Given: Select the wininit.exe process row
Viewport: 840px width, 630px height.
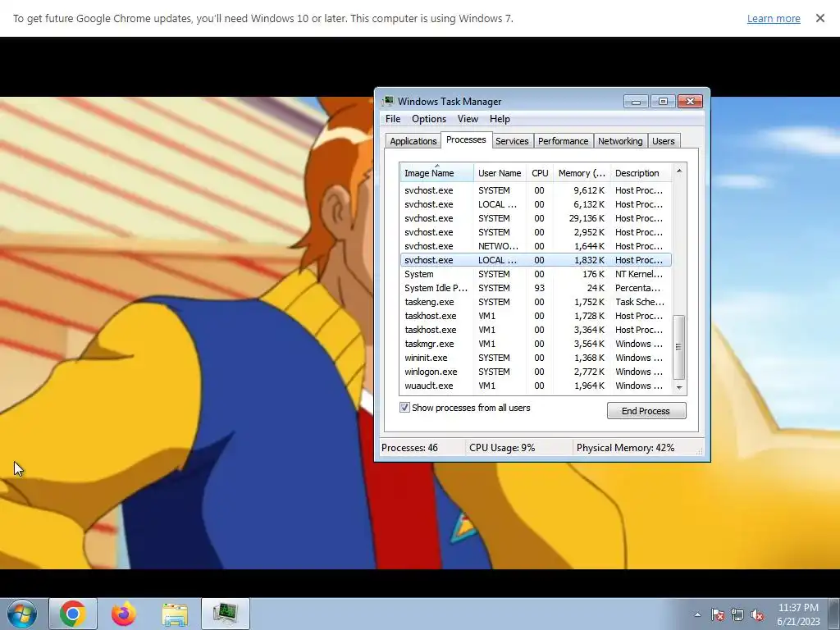Looking at the screenshot, I should coord(536,358).
